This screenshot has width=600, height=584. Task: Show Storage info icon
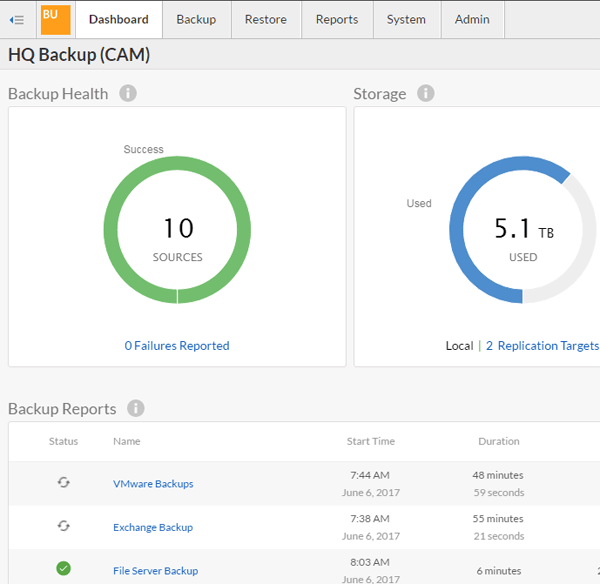(x=426, y=93)
